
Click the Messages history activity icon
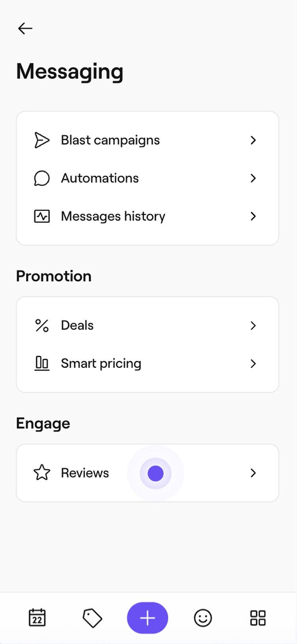[x=42, y=217]
